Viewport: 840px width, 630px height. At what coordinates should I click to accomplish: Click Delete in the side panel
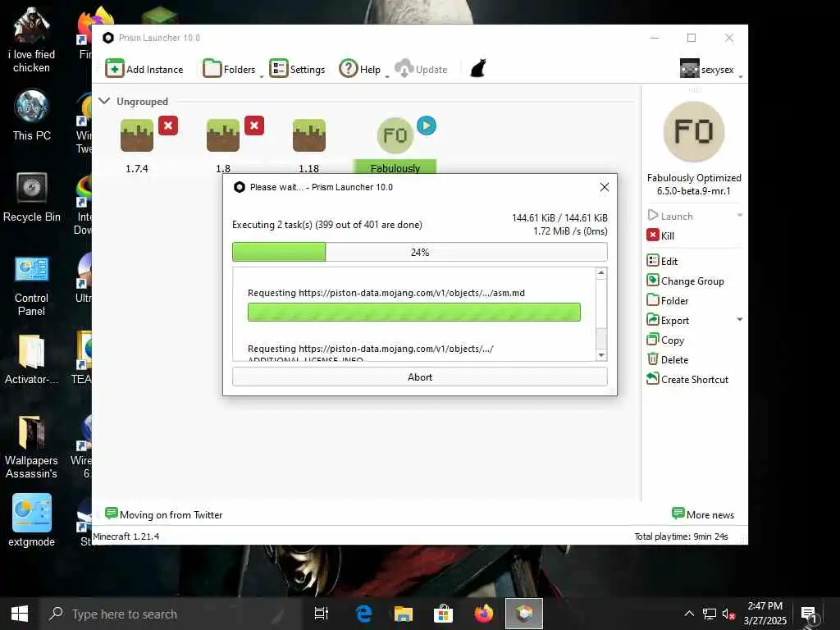click(668, 360)
